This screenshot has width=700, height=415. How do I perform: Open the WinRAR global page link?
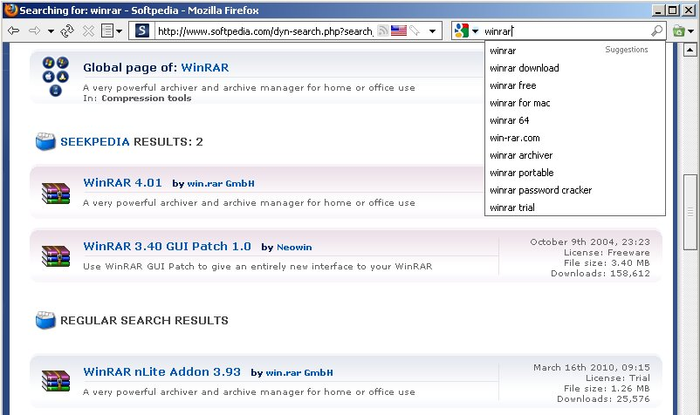204,67
